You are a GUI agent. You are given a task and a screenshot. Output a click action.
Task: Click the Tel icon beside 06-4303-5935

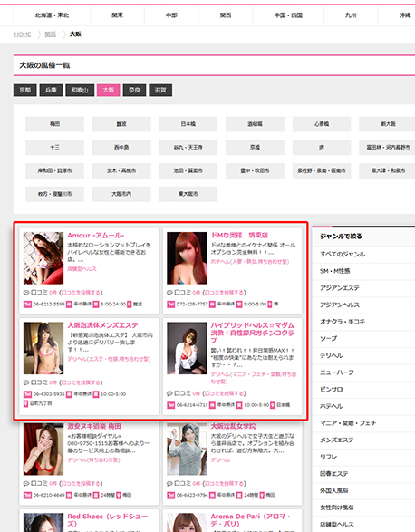pyautogui.click(x=27, y=394)
